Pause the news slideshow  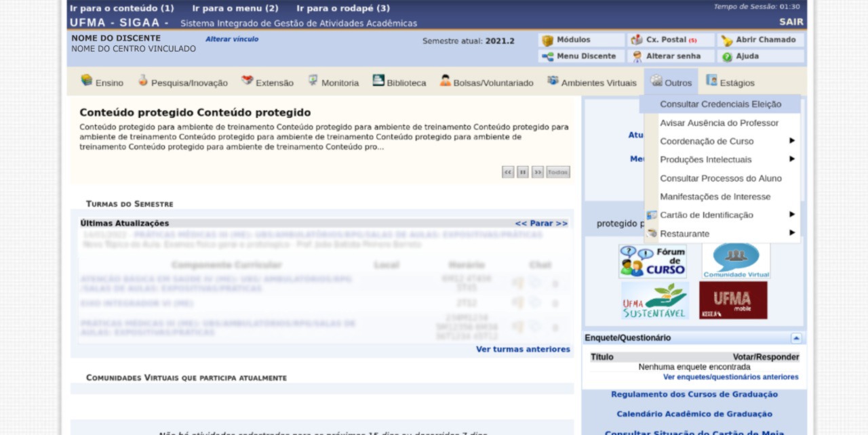[x=523, y=172]
